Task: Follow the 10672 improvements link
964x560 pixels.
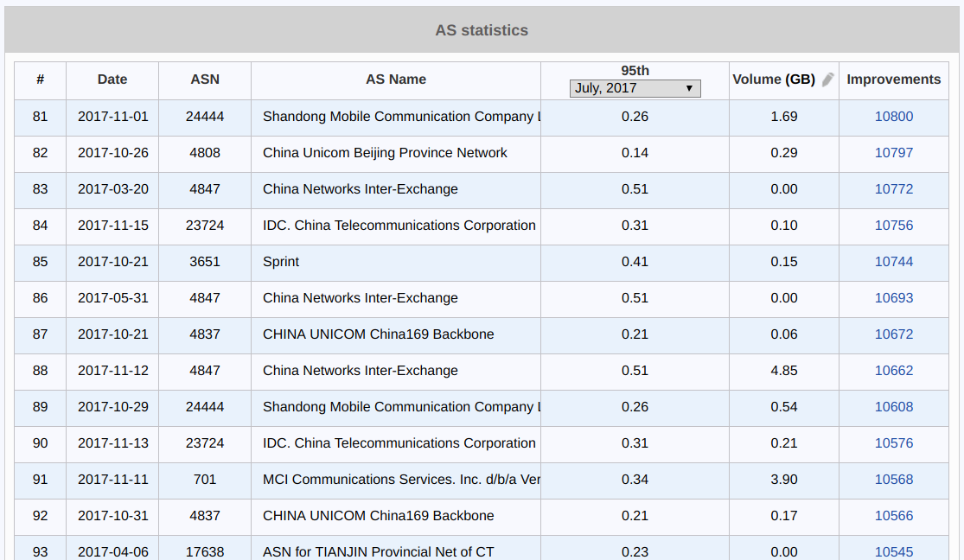Action: [893, 334]
